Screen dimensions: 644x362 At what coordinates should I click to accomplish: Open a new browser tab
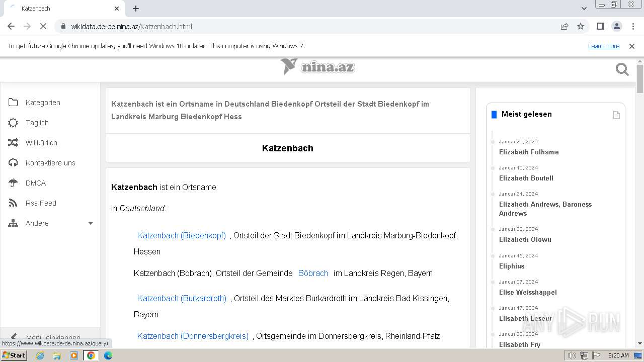point(136,9)
